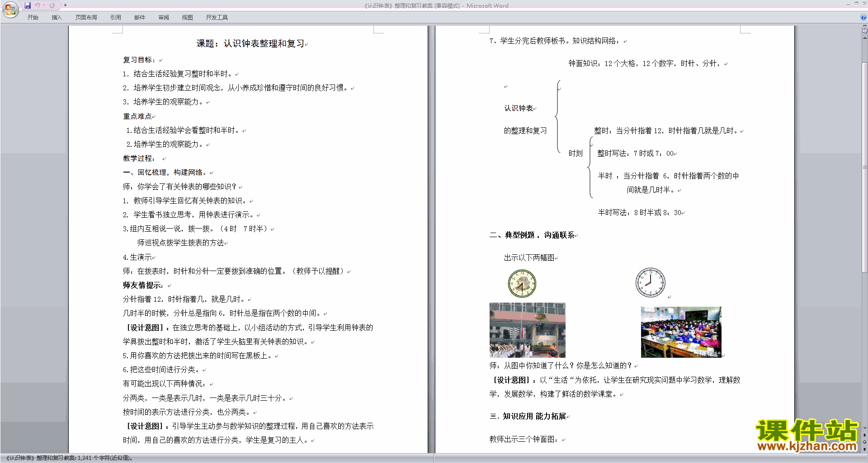868x463 pixels.
Task: Click the line 4.生演示
Action: coord(137,257)
